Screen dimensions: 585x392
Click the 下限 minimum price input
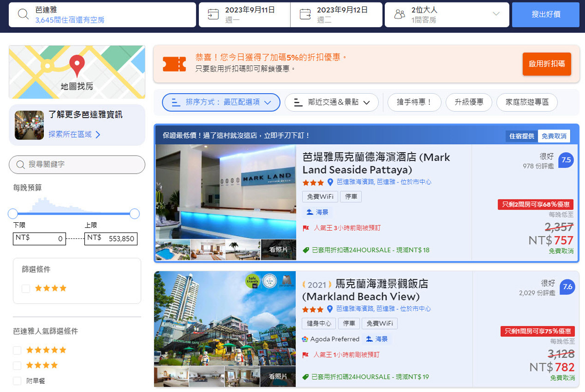(x=39, y=238)
